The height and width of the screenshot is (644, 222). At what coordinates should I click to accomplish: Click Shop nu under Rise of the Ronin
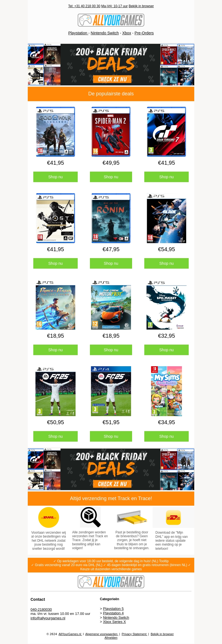[x=111, y=263]
